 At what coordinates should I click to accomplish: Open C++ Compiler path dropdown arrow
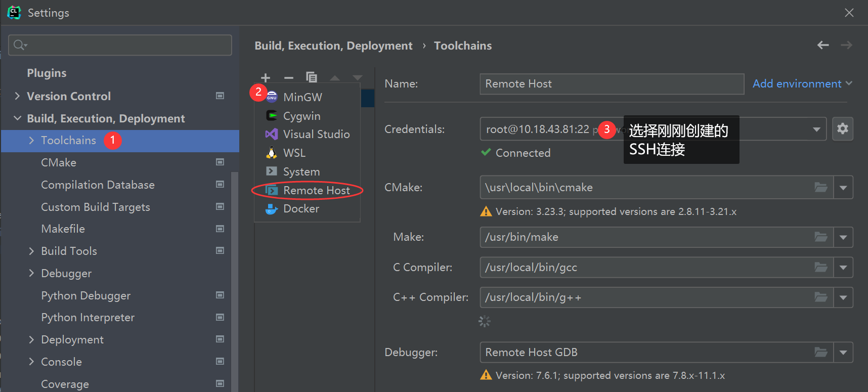[x=843, y=297]
